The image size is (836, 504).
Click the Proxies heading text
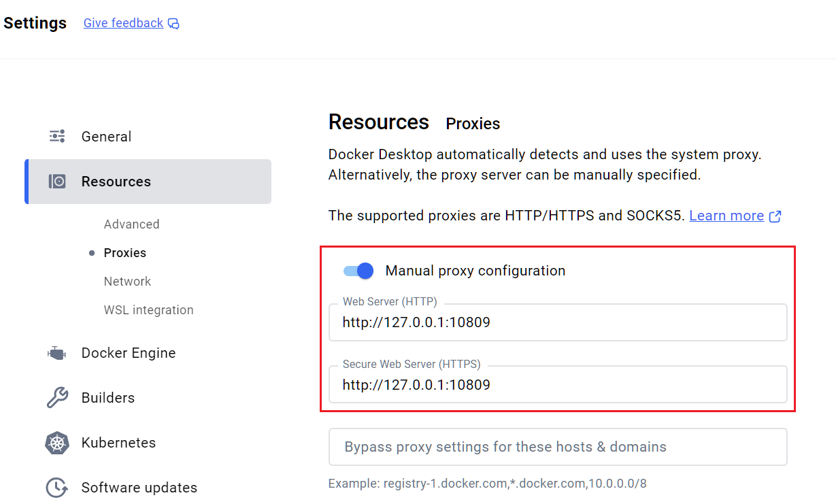tap(473, 124)
